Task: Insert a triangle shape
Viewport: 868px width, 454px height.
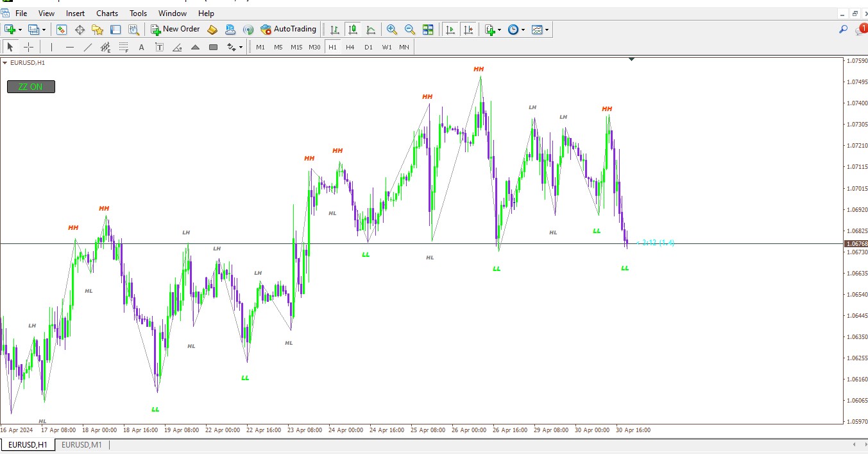Action: [x=196, y=47]
